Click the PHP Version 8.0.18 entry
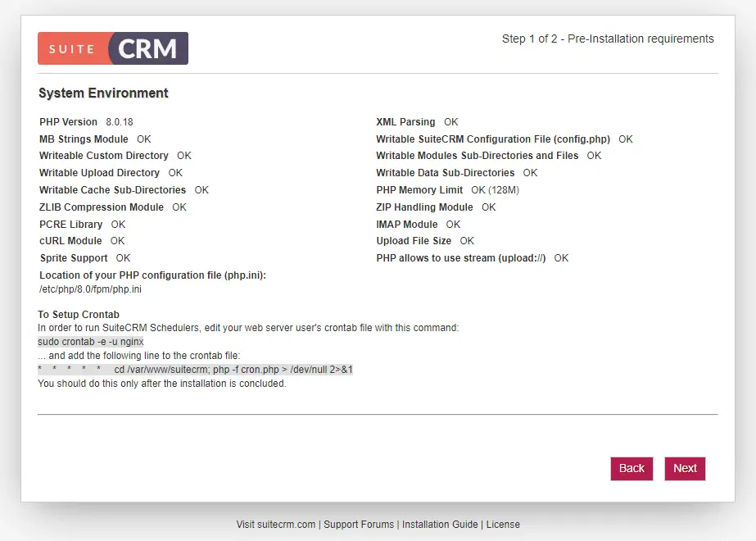 [86, 122]
